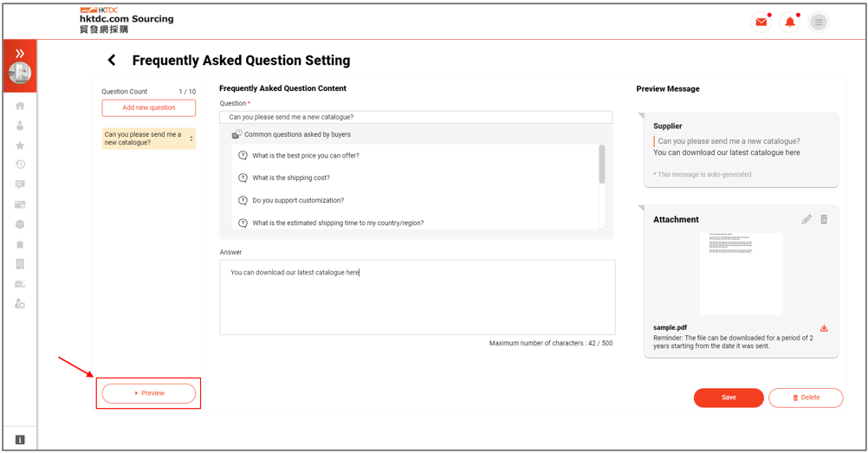The height and width of the screenshot is (453, 868).
Task: Open the profile avatar in sidebar
Action: (x=20, y=73)
